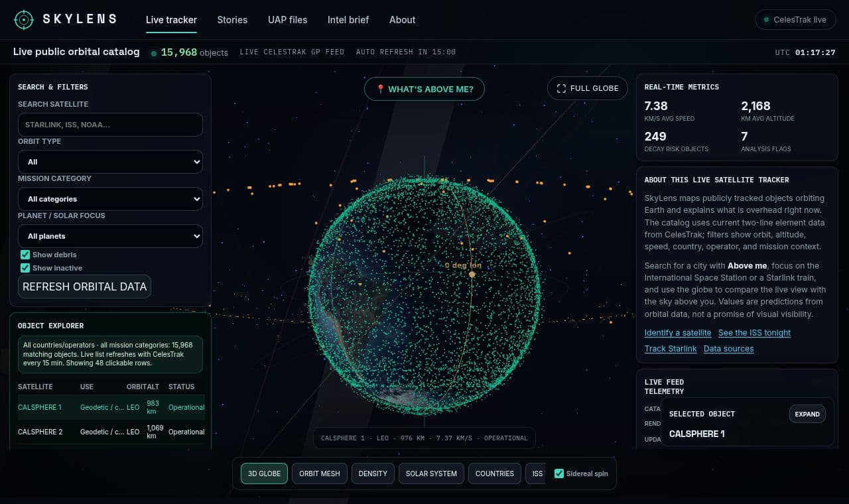
Task: Switch to the Solar System view
Action: pyautogui.click(x=431, y=473)
